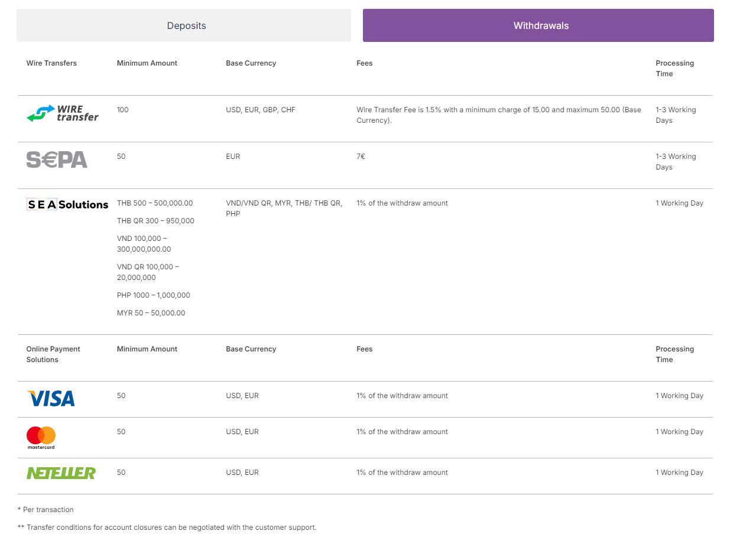756x544 pixels.
Task: Click the SEA Solutions logo
Action: 67,204
